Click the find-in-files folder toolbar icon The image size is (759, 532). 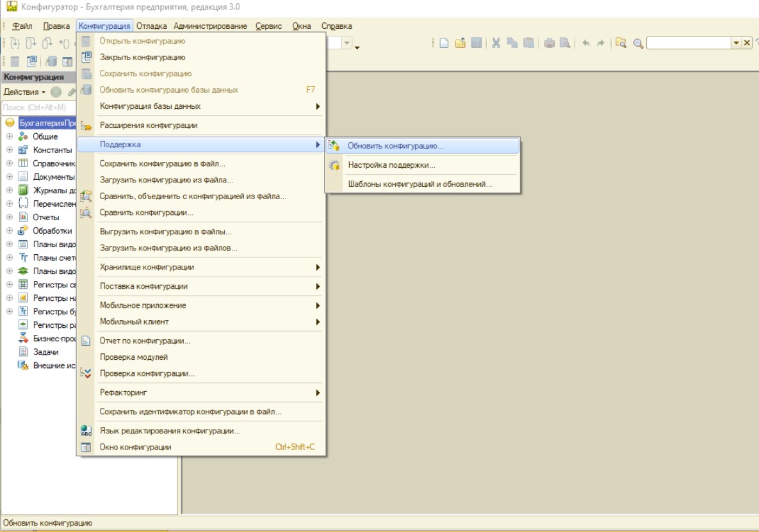(x=621, y=43)
